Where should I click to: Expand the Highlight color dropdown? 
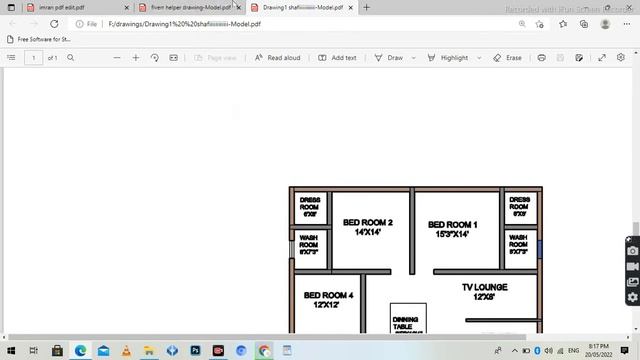479,58
